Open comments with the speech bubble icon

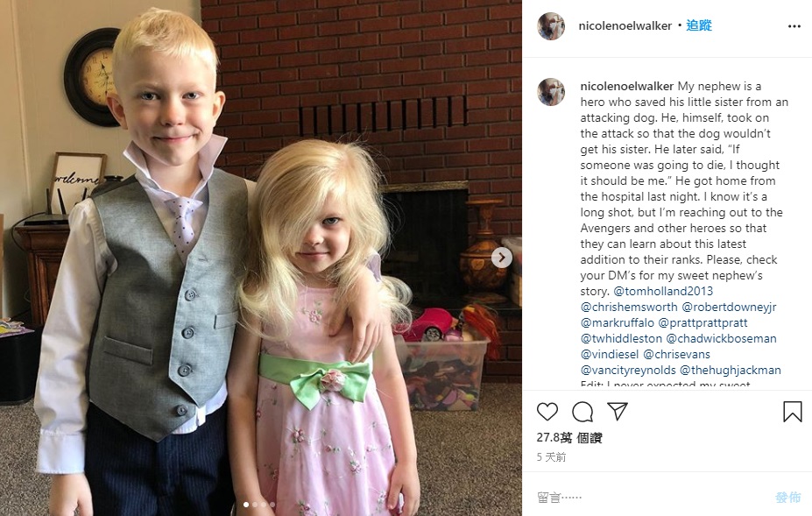[x=583, y=412]
